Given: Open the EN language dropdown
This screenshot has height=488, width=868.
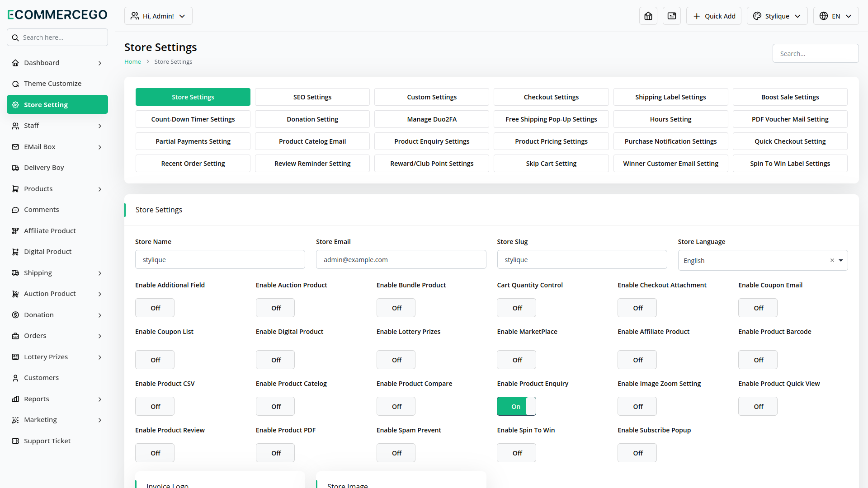Looking at the screenshot, I should 836,16.
